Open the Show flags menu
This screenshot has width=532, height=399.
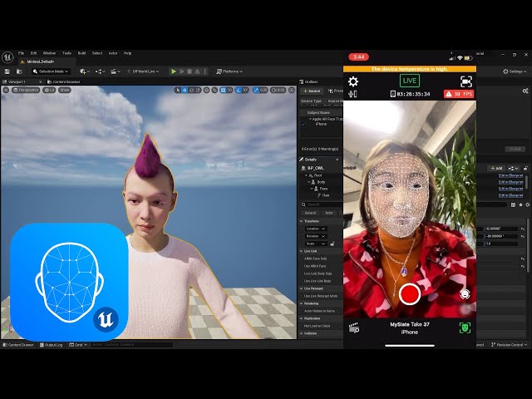point(65,91)
